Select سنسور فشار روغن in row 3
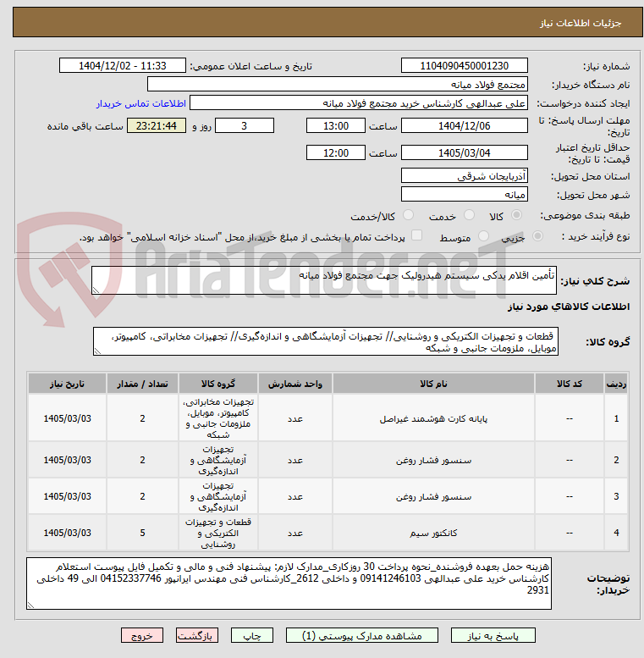The image size is (644, 658). click(x=433, y=497)
